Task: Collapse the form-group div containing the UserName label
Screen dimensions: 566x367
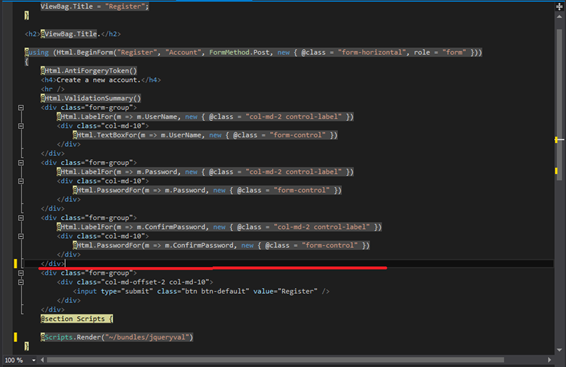Action: [x=21, y=108]
